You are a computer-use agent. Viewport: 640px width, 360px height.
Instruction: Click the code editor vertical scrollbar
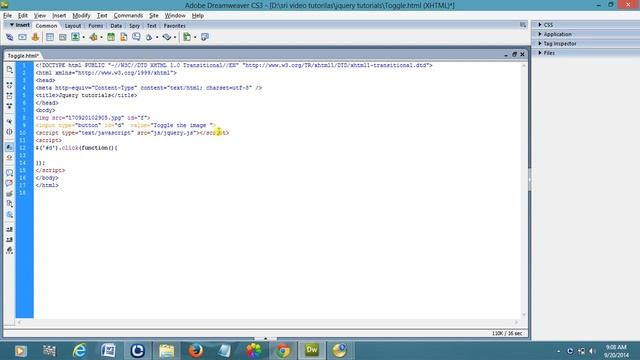click(x=524, y=190)
